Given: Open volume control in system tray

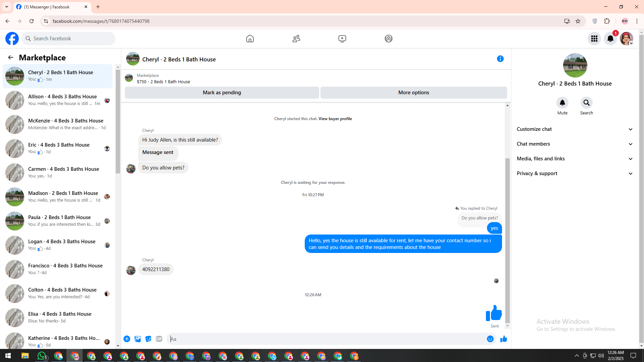Looking at the screenshot, I should click(x=601, y=356).
